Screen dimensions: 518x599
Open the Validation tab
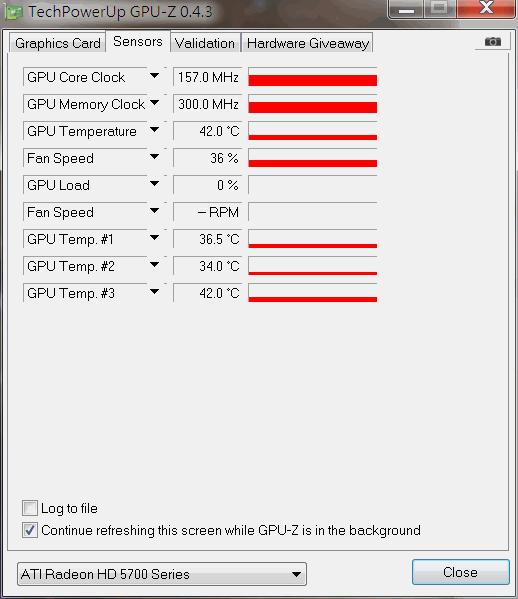click(x=205, y=43)
